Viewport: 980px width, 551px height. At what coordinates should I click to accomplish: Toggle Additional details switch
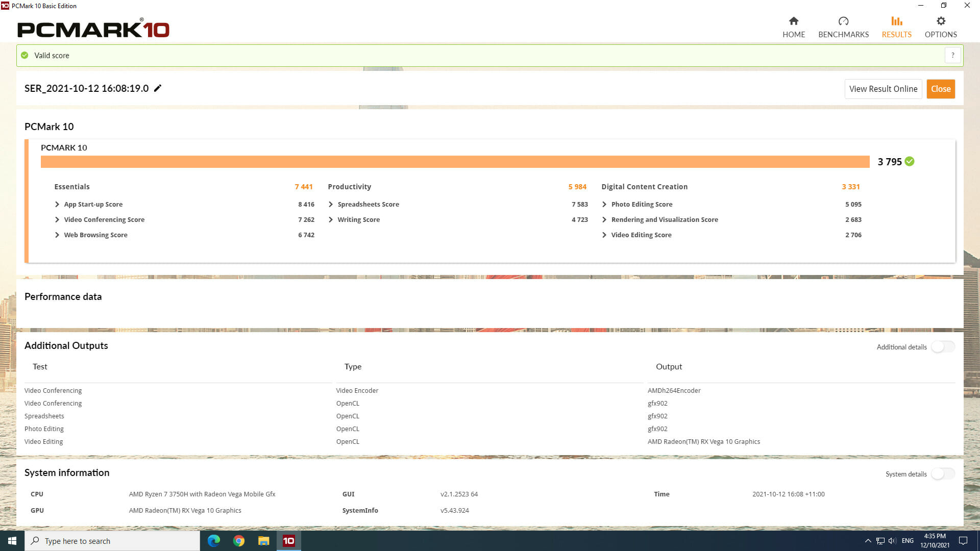coord(943,347)
